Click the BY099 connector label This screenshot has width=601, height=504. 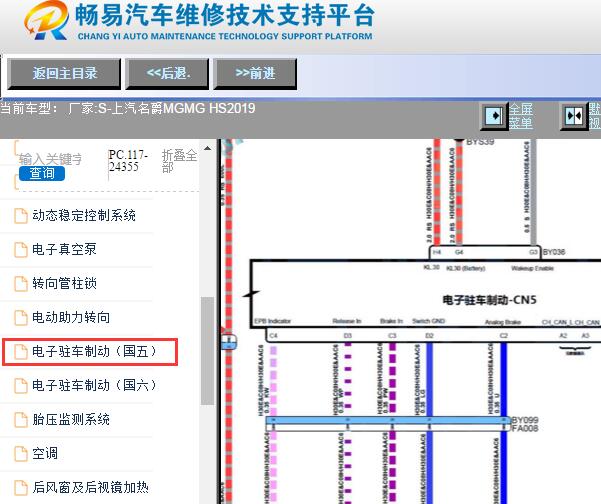525,420
